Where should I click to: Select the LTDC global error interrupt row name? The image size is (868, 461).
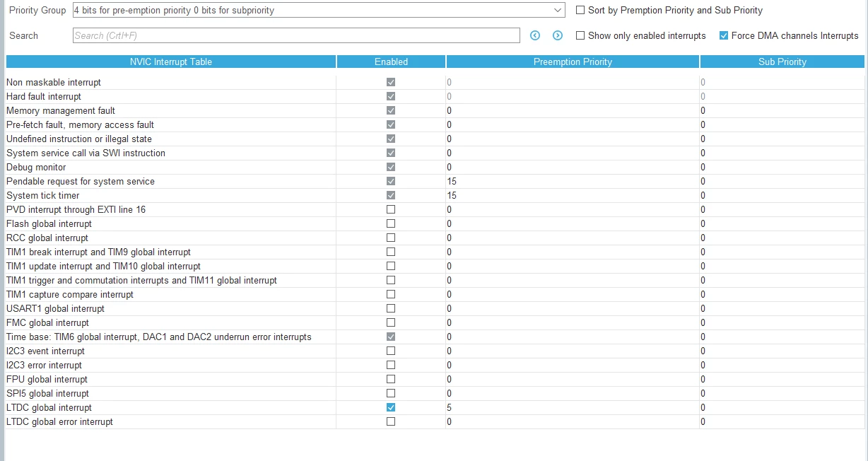(x=59, y=421)
